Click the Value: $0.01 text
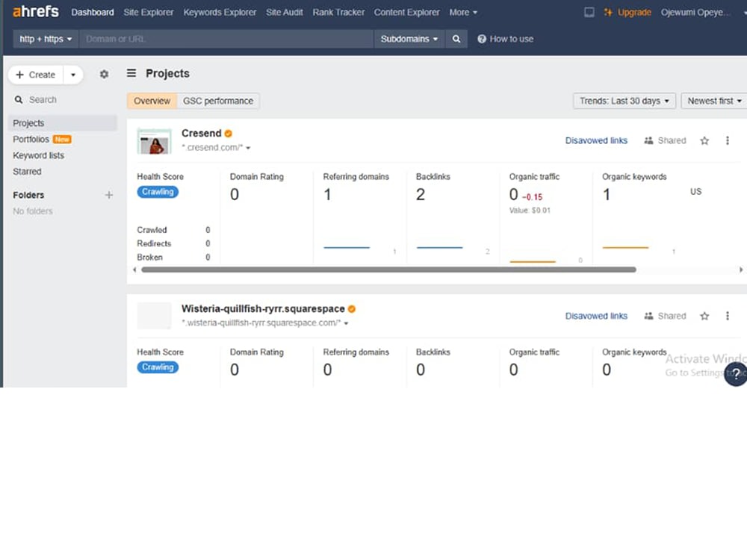This screenshot has height=560, width=747. (530, 211)
